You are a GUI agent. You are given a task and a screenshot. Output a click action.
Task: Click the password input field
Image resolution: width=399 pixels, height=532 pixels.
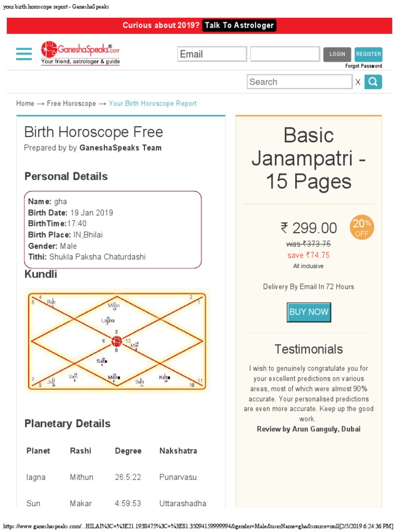coord(285,54)
